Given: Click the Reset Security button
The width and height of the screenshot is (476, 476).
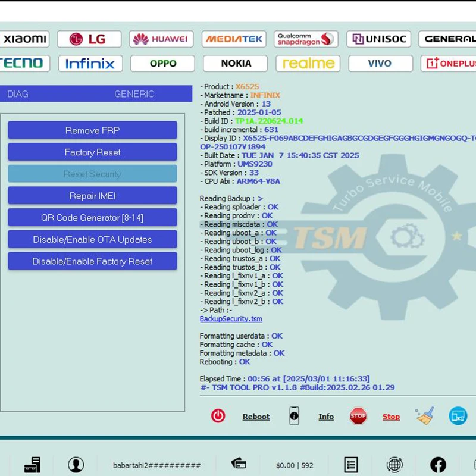Looking at the screenshot, I should (92, 174).
